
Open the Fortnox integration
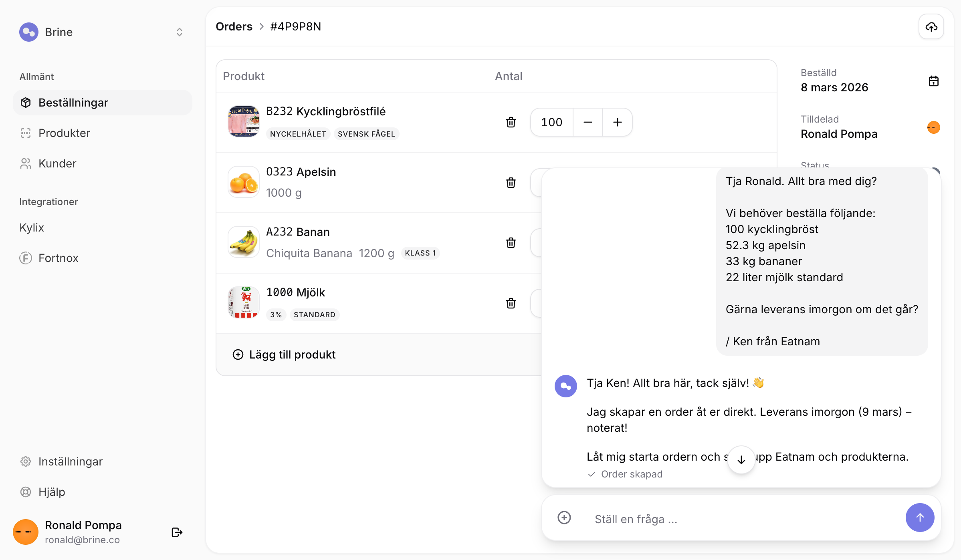tap(58, 258)
